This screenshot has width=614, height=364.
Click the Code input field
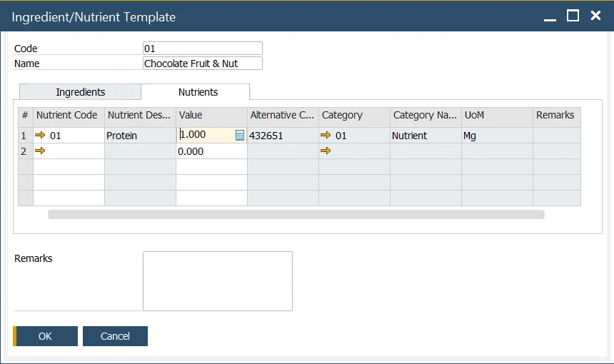tap(203, 49)
